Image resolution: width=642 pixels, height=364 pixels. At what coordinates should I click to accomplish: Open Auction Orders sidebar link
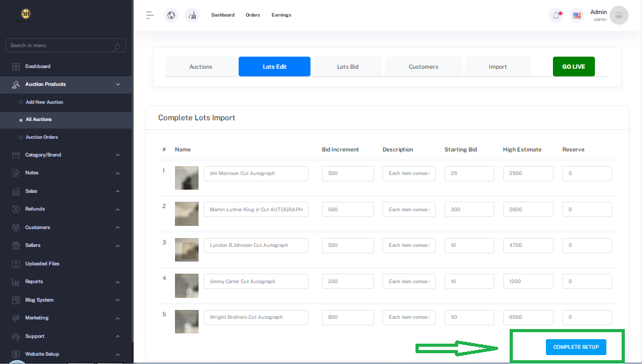tap(42, 137)
